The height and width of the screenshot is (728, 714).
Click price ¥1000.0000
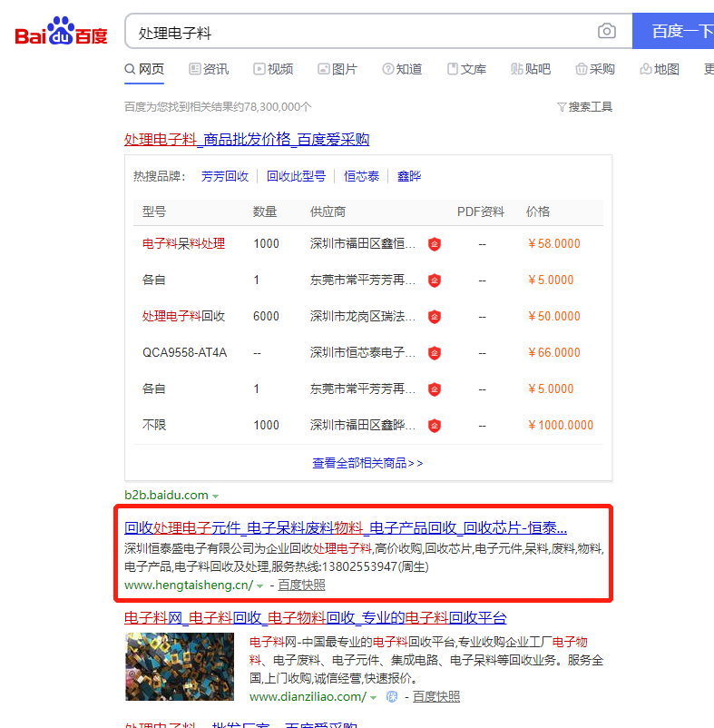[x=561, y=425]
